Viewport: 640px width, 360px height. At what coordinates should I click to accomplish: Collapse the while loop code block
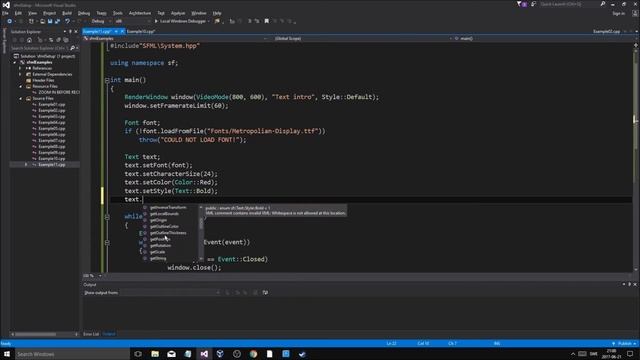click(107, 217)
